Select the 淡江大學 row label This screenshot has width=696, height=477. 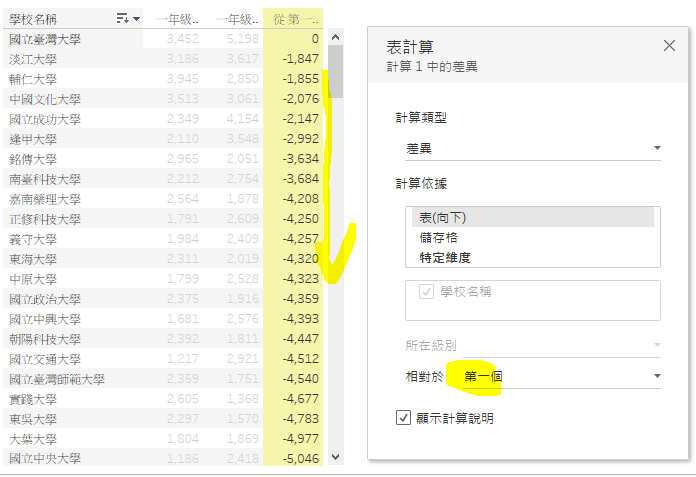[33, 59]
